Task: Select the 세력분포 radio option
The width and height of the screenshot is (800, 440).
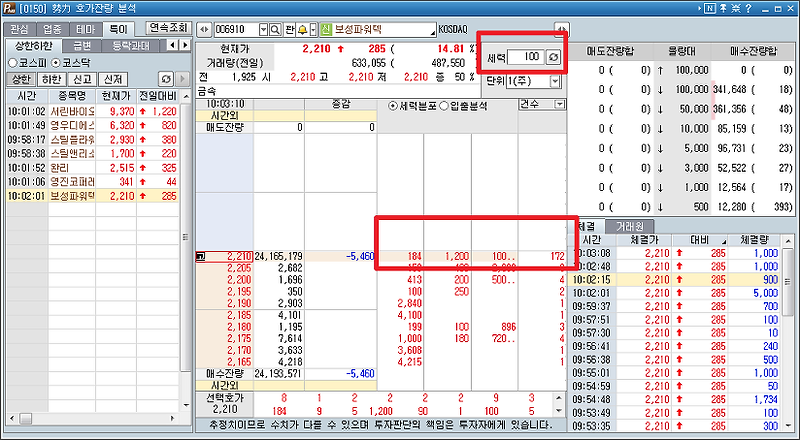Action: [x=393, y=106]
